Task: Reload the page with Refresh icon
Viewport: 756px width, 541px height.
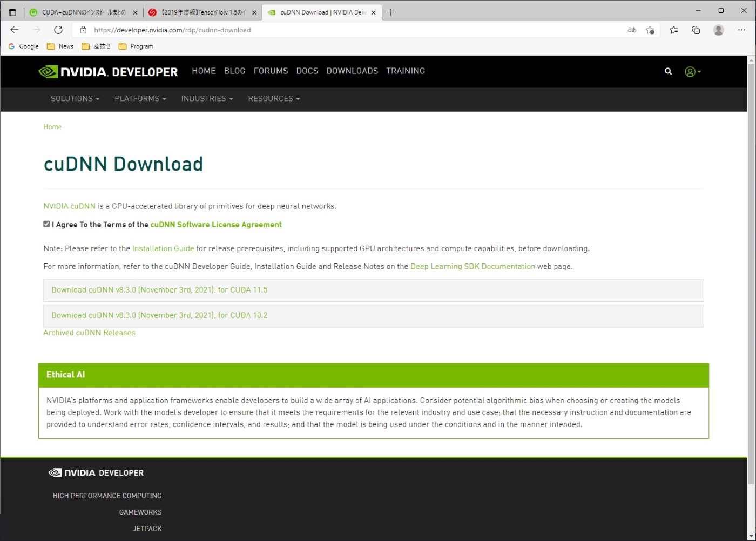Action: (58, 30)
